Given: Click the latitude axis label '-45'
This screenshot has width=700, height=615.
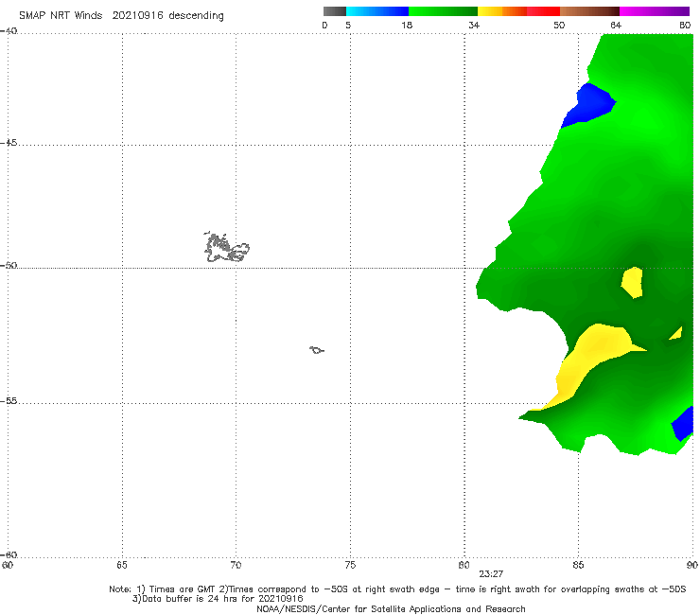Looking at the screenshot, I should pos(9,143).
